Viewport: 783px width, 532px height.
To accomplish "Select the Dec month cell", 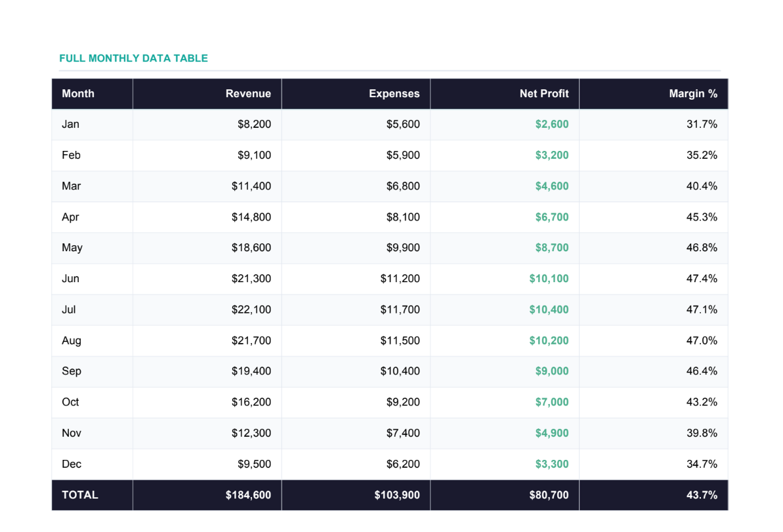I will point(72,464).
